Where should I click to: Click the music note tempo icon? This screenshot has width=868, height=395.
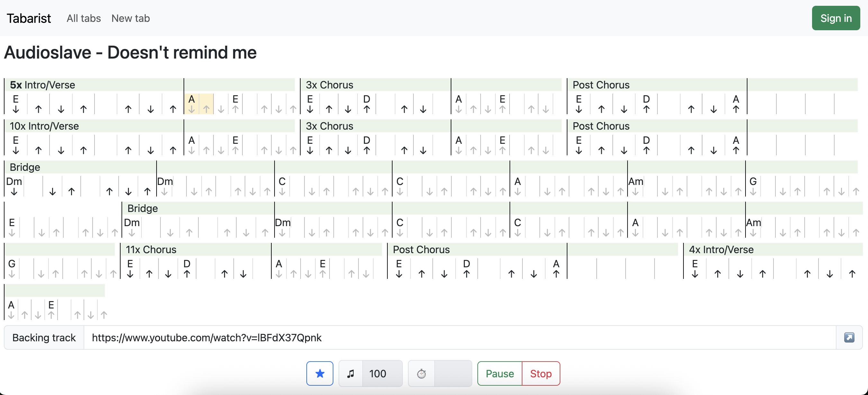pyautogui.click(x=350, y=373)
